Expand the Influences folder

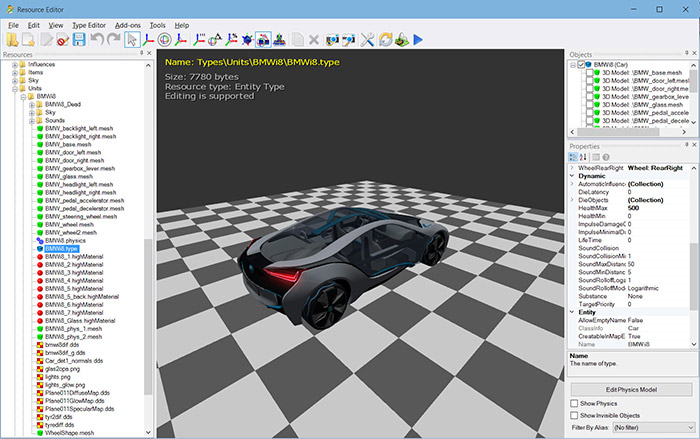point(15,65)
